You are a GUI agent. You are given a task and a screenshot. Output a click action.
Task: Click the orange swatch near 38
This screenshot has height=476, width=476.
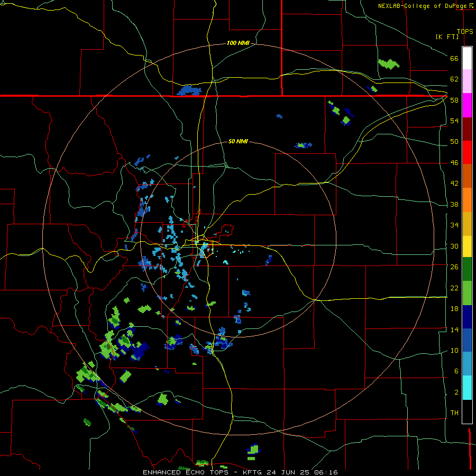(467, 200)
